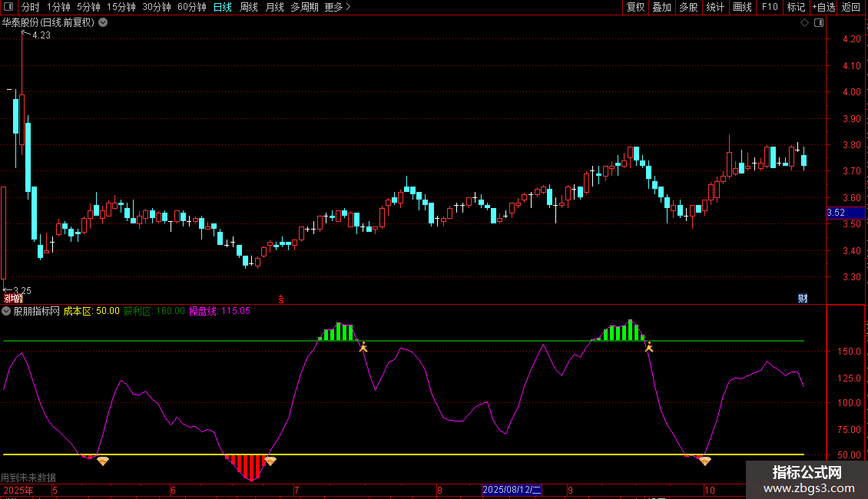Select the 5分钟 period
Viewport: 868px width, 499px height.
click(88, 7)
